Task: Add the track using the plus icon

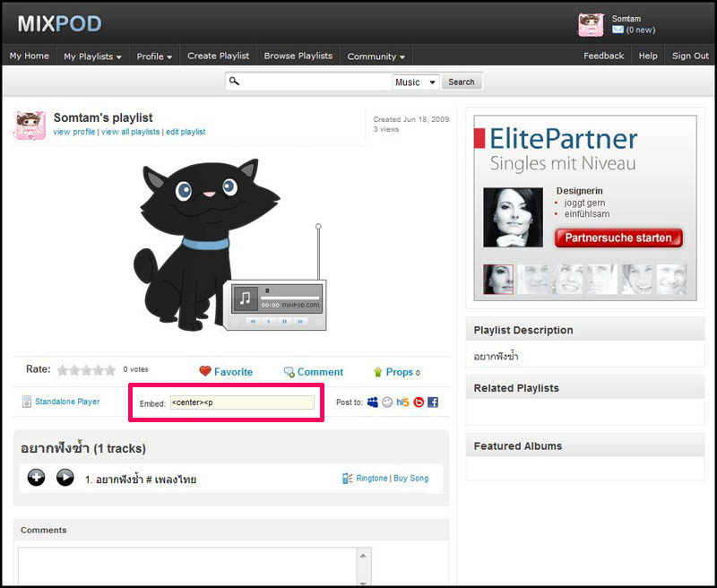Action: tap(36, 478)
